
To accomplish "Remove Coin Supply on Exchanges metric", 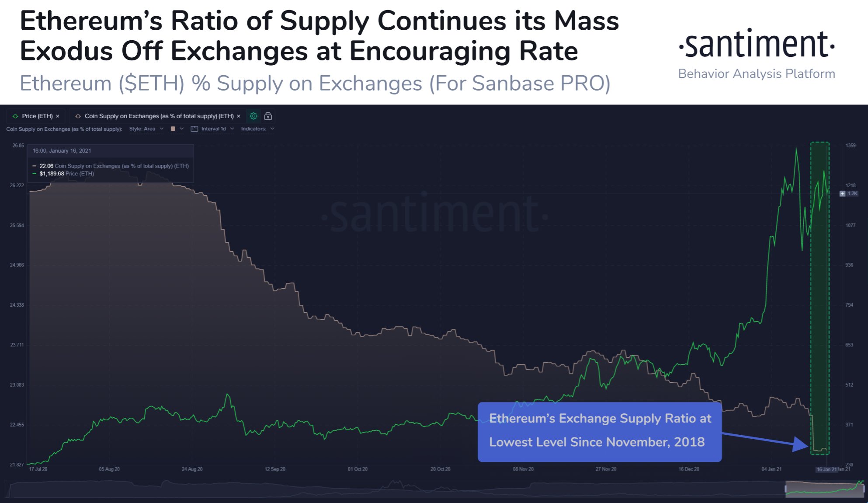I will [x=239, y=116].
